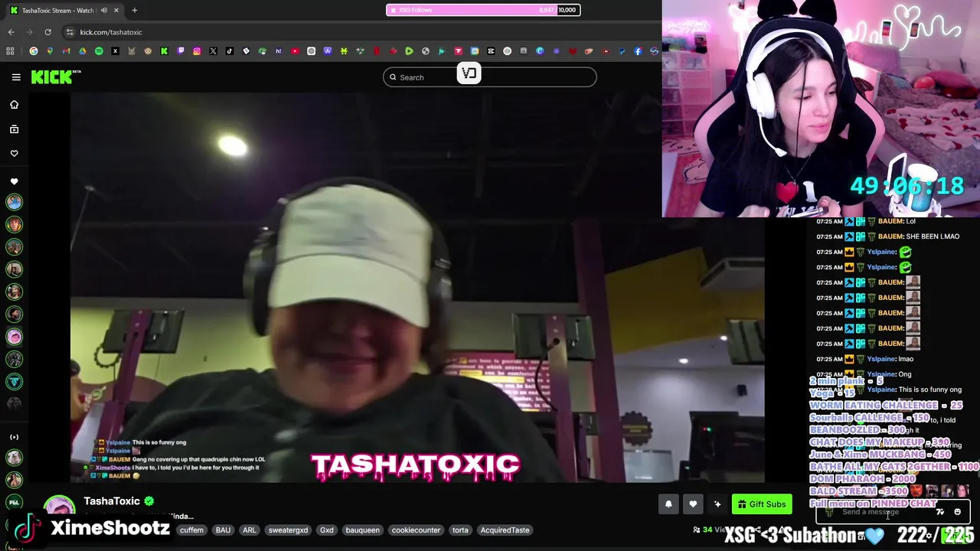The image size is (980, 551).
Task: Open the Google bookmark icon
Action: [x=34, y=51]
